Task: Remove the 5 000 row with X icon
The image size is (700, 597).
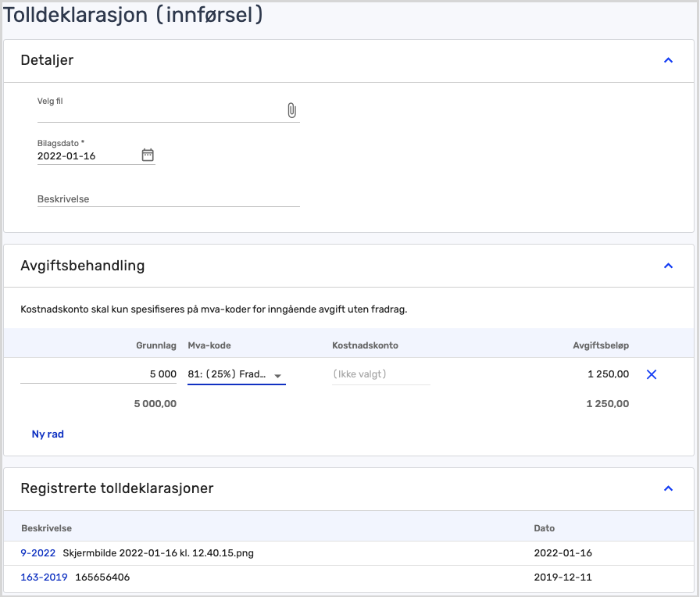Action: pos(652,374)
